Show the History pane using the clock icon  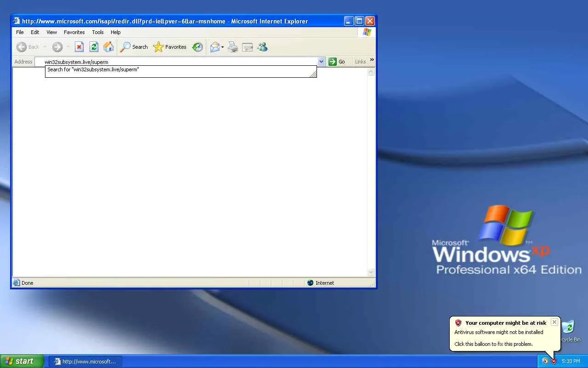click(198, 47)
